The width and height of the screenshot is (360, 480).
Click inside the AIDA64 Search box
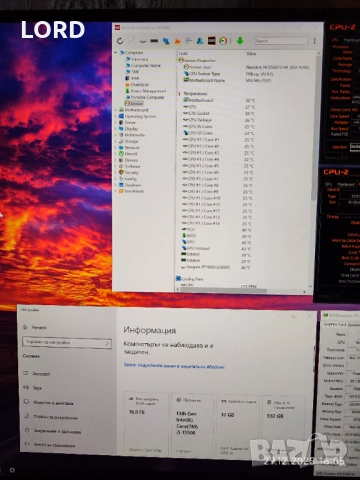point(281,41)
